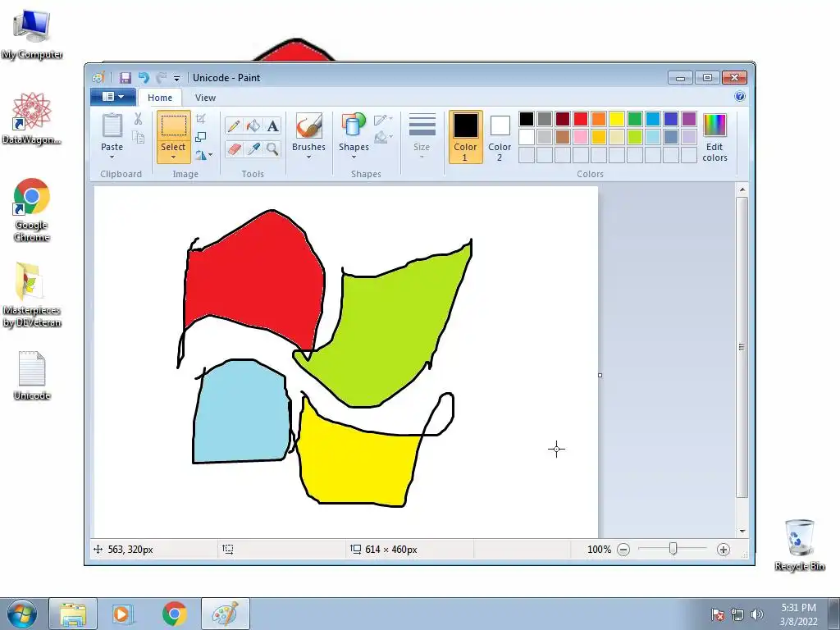Open the Shape outline dropdown
The image size is (840, 630).
383,119
